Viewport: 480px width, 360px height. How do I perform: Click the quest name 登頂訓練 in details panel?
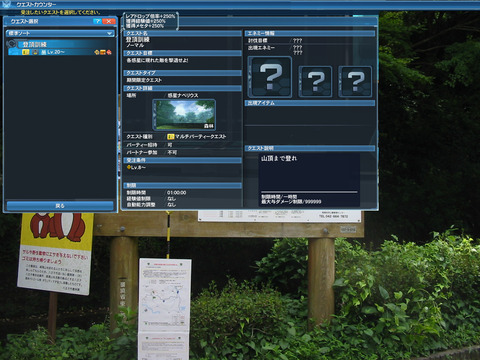pyautogui.click(x=138, y=40)
